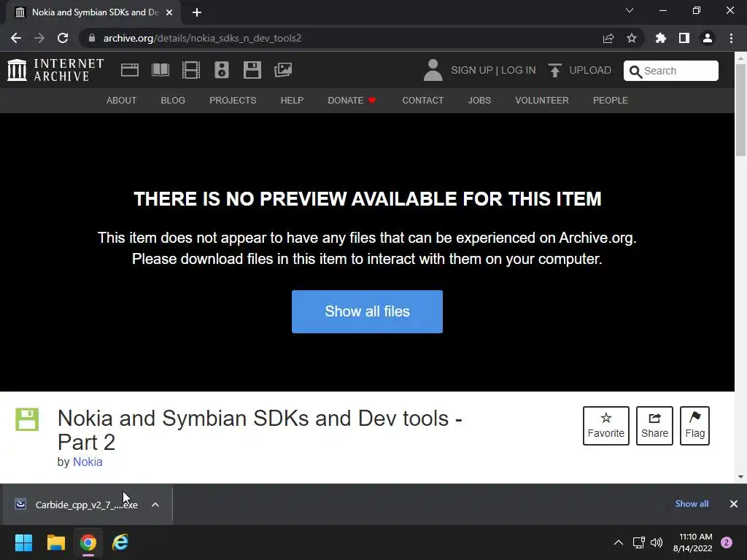Click the SIGN UP link
This screenshot has width=747, height=560.
472,71
